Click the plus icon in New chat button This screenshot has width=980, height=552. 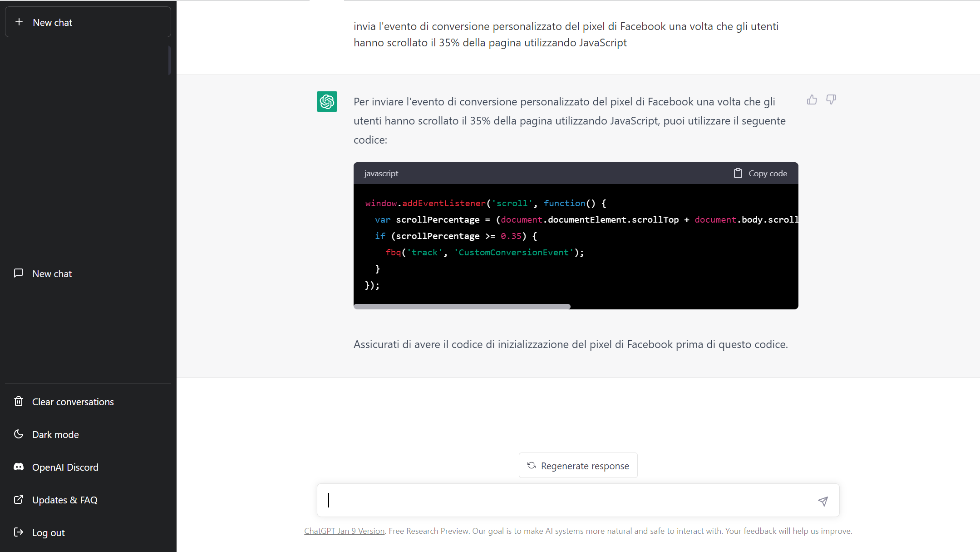click(19, 22)
